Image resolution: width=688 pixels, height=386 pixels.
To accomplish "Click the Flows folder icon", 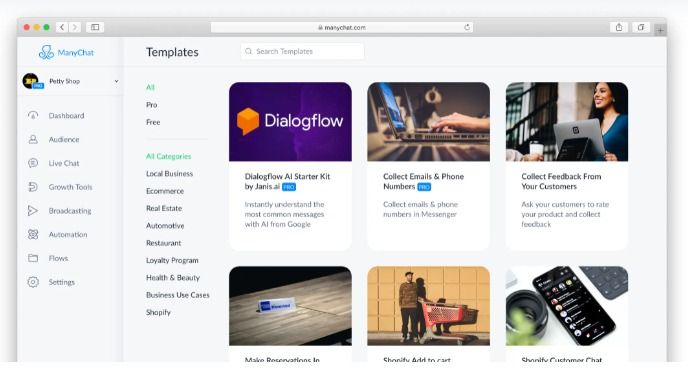I will (33, 258).
